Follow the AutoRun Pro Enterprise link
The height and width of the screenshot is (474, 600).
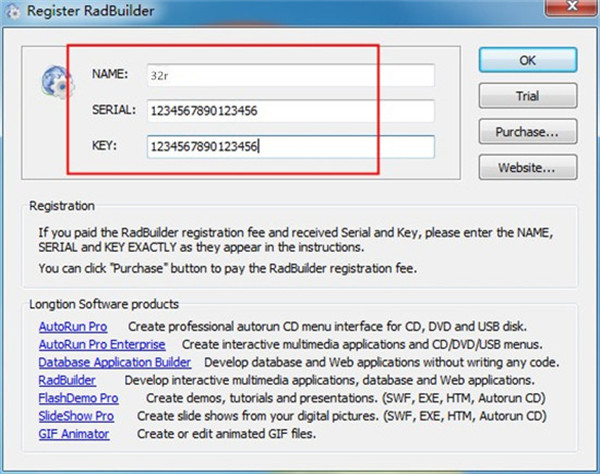102,344
